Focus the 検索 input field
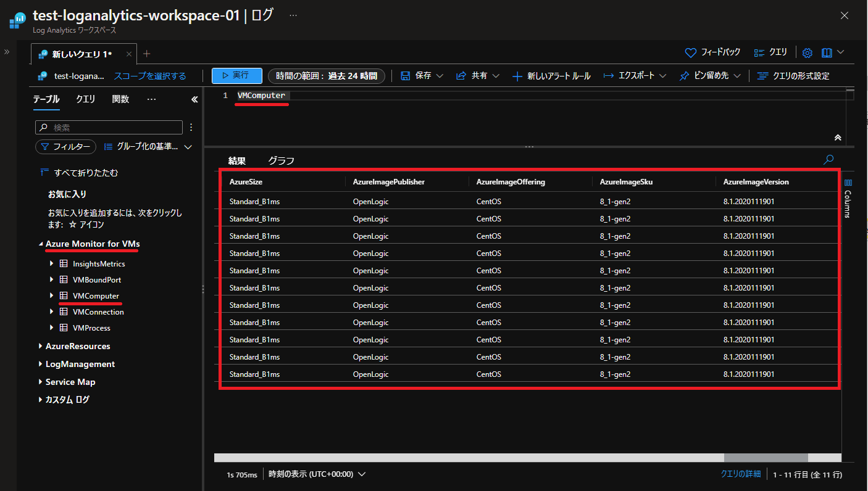Viewport: 868px width, 491px height. coord(109,127)
